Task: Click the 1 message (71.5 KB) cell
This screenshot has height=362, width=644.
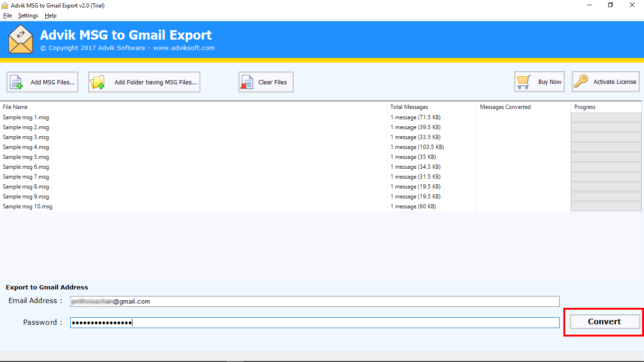Action: pyautogui.click(x=415, y=117)
